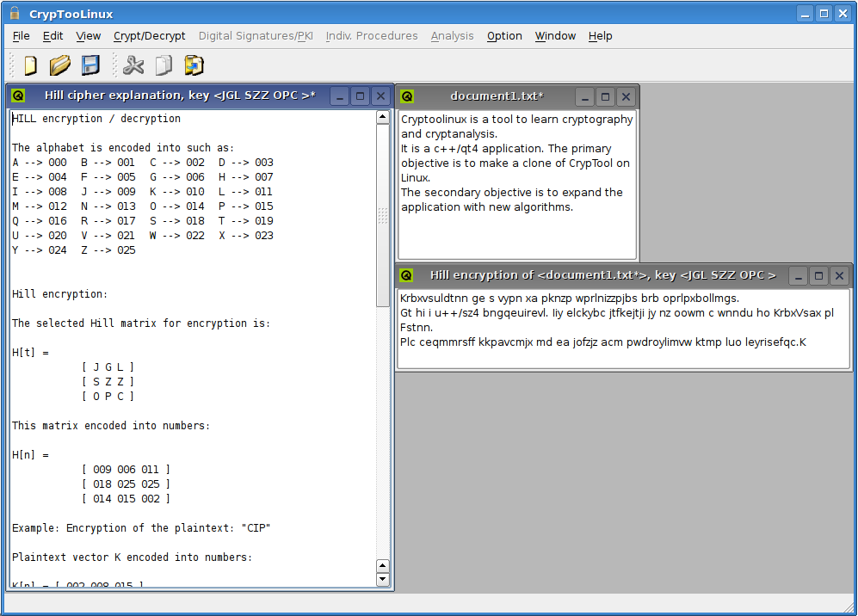Image resolution: width=858 pixels, height=616 pixels.
Task: Click scroll-up arrow in explanation window
Action: tap(382, 117)
